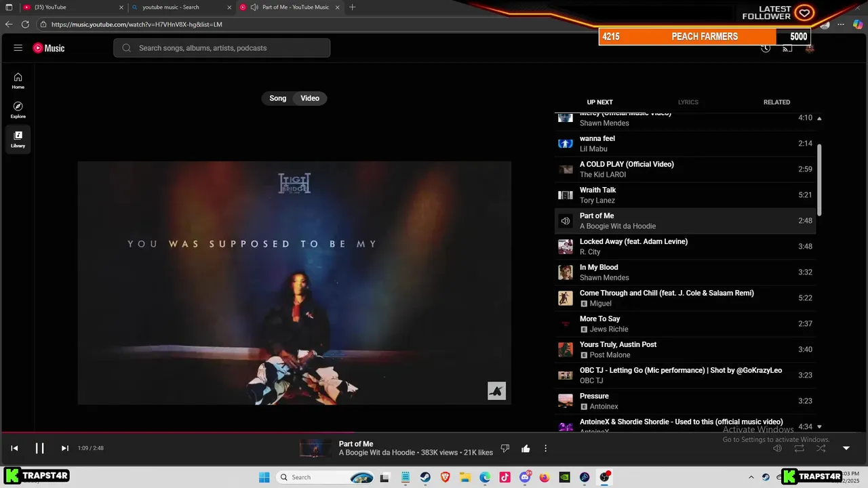The image size is (868, 488).
Task: Open browser tab actions menu
Action: pyautogui.click(x=9, y=7)
